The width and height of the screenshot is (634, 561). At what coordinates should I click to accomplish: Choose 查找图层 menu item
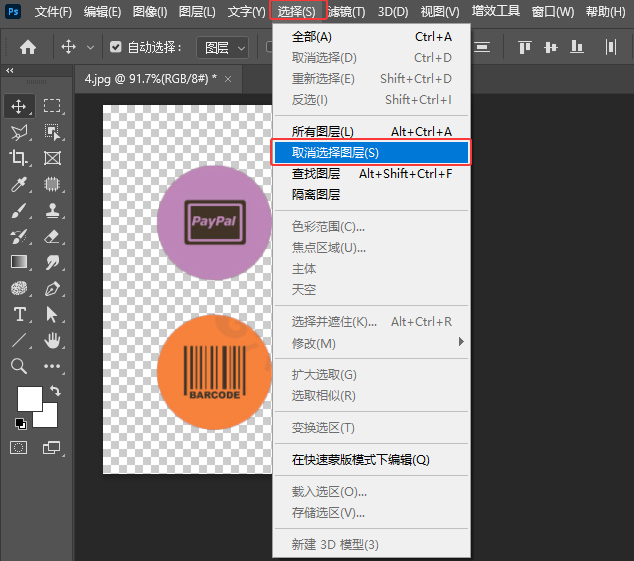[x=371, y=174]
